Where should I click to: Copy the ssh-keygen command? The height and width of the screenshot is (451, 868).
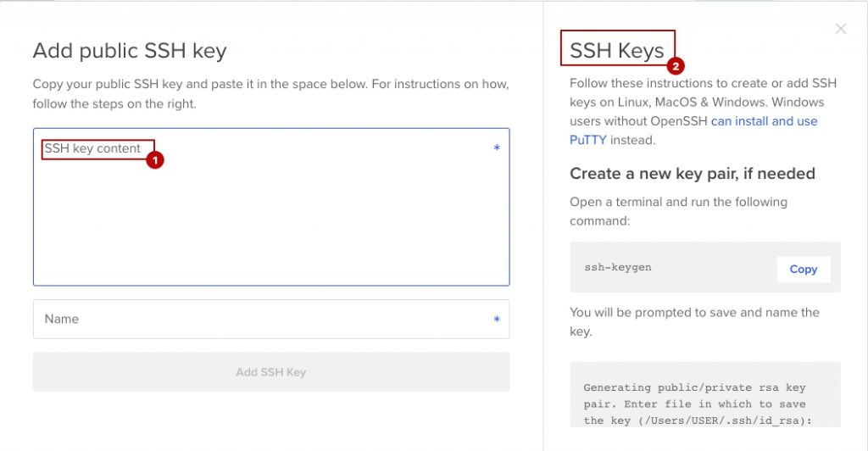coord(804,269)
